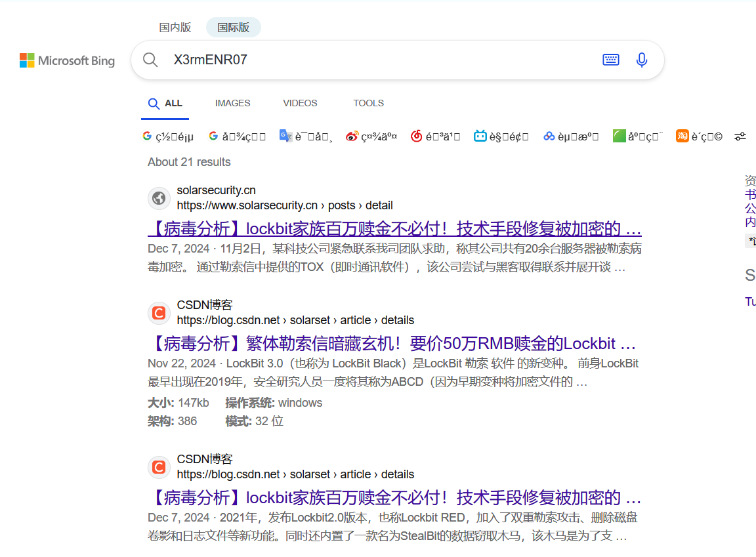Start voice search with microphone icon
The width and height of the screenshot is (756, 557).
pyautogui.click(x=642, y=60)
